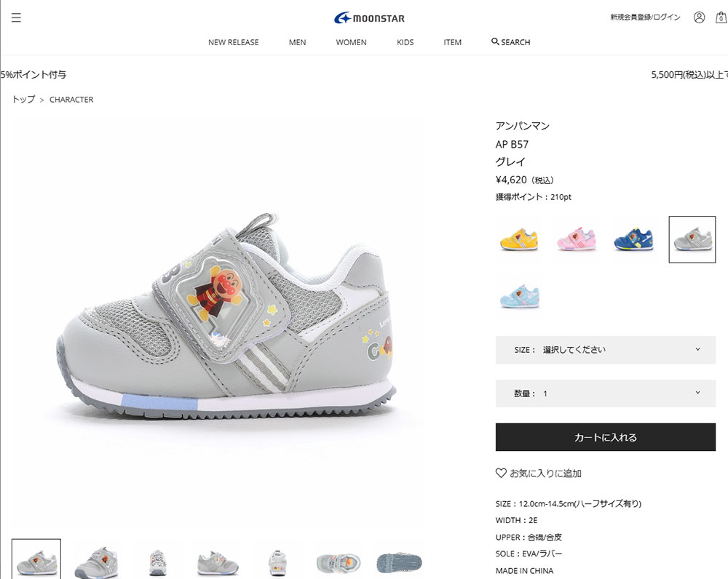
Task: Click the Moonstar logo
Action: (x=370, y=18)
